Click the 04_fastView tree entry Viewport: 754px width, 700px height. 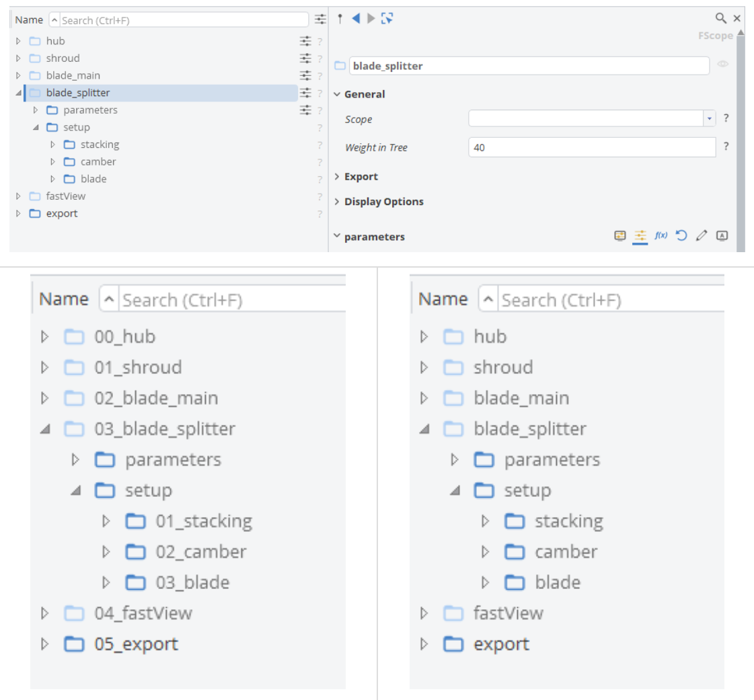coord(143,613)
